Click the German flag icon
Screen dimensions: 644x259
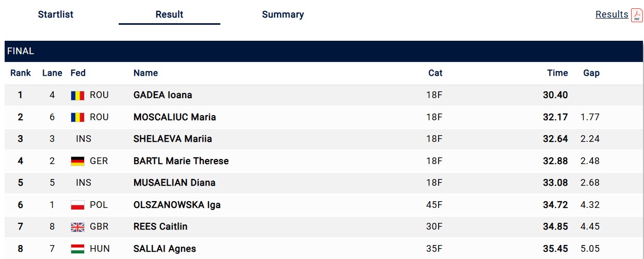click(x=77, y=161)
